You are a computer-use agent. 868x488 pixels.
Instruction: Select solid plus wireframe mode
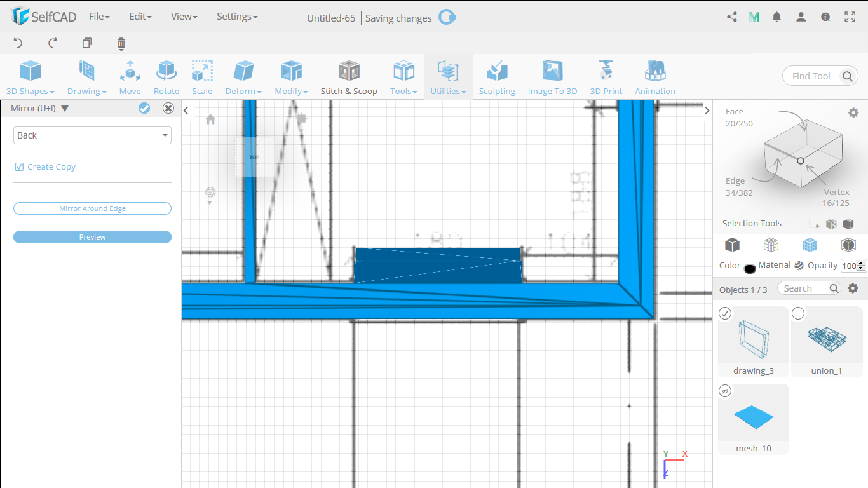(x=810, y=245)
